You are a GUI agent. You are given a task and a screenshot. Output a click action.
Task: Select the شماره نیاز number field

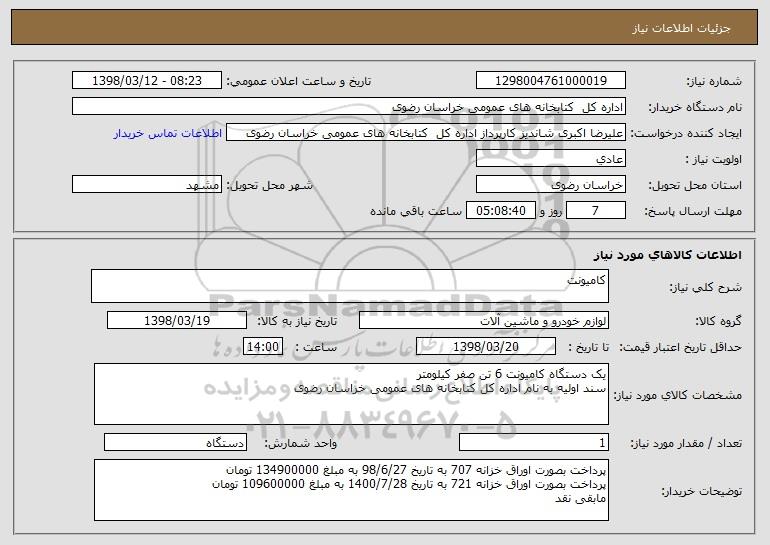pos(551,80)
